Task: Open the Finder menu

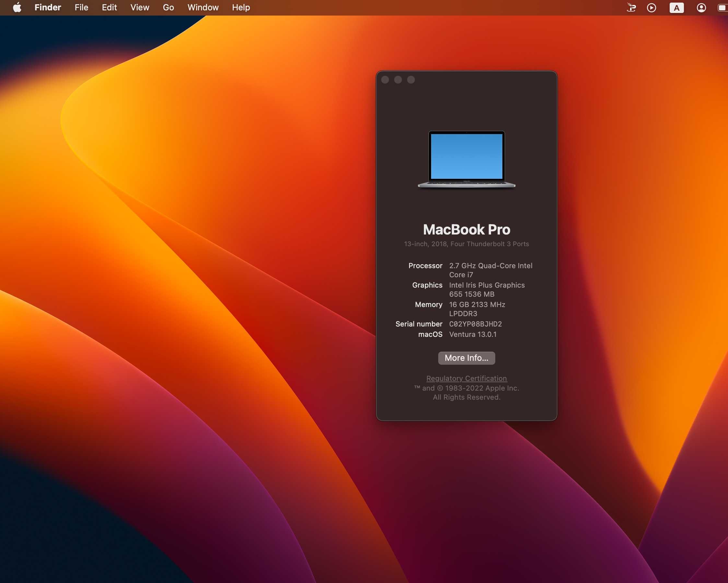Action: 48,7
